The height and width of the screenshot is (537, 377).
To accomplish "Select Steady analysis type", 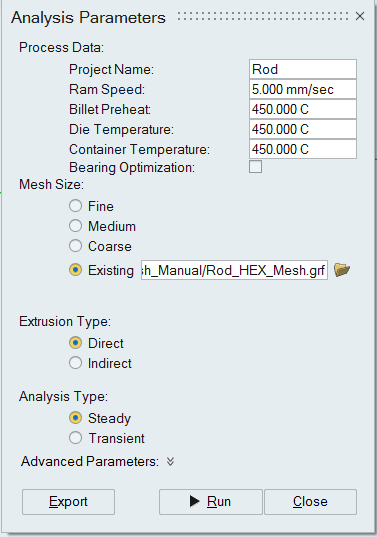I will tap(75, 418).
